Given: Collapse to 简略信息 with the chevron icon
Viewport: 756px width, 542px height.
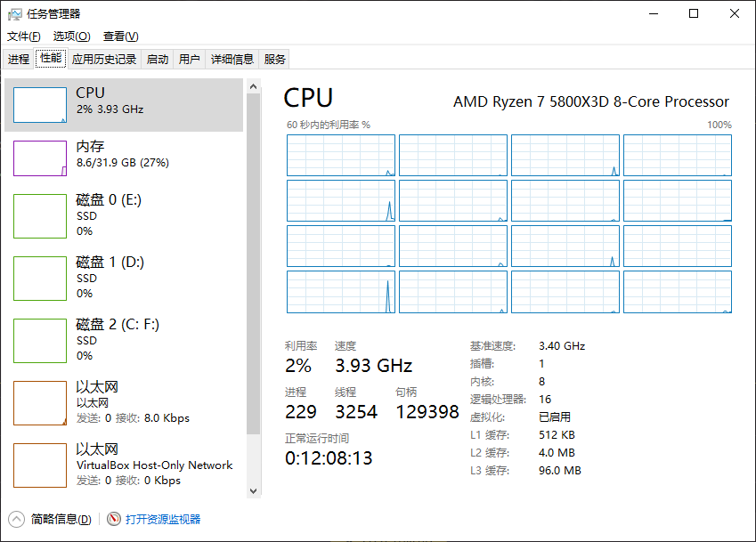Looking at the screenshot, I should pyautogui.click(x=16, y=519).
